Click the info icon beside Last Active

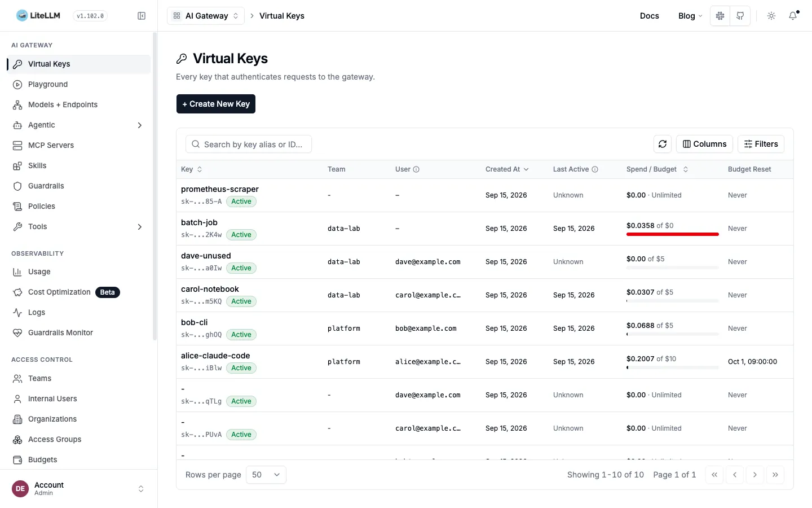click(595, 169)
